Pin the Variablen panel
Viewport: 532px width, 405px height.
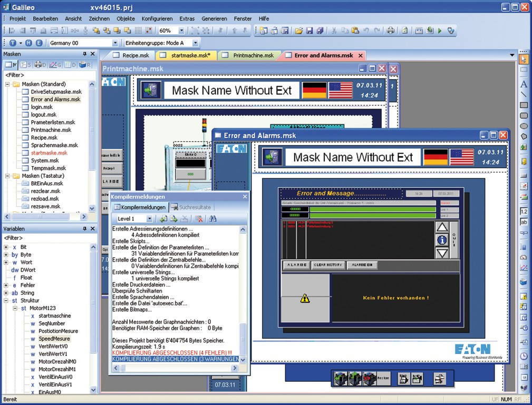[x=85, y=229]
